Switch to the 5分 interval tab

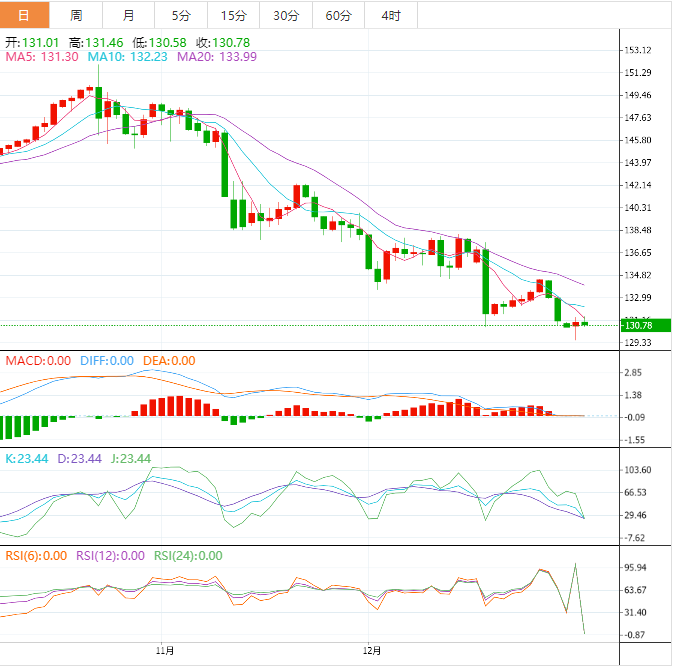pos(181,15)
